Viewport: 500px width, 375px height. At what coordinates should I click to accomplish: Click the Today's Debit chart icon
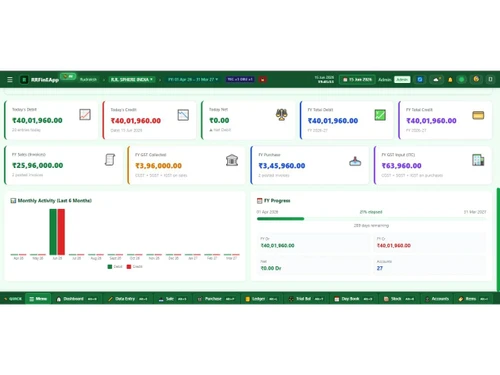pyautogui.click(x=85, y=115)
